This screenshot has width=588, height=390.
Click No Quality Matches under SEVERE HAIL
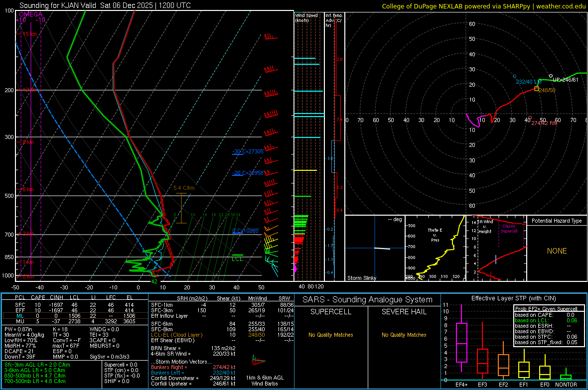404,335
